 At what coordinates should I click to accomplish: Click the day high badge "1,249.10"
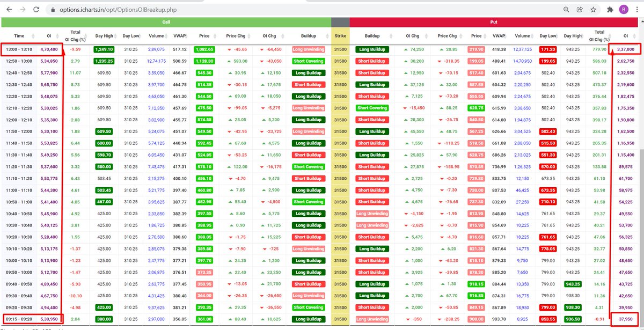[104, 49]
